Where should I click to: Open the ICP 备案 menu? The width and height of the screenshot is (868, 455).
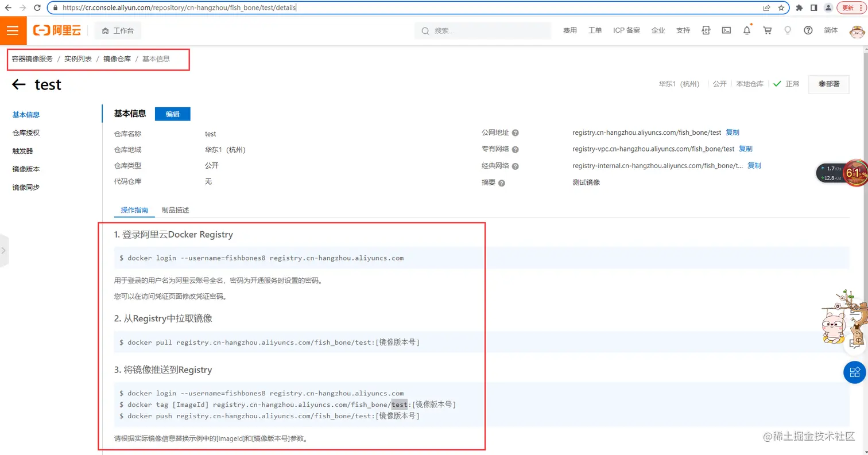[626, 30]
